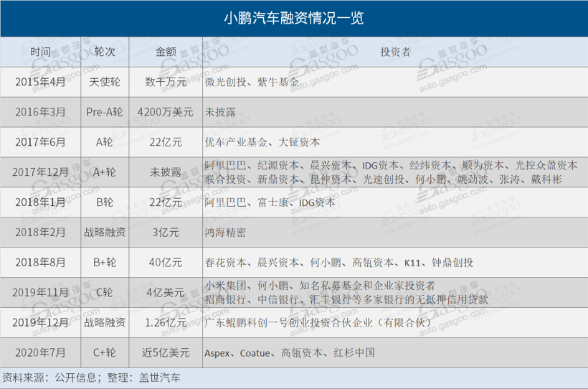Click the investor line starting 阿里巴巴、纪源资本
This screenshot has width=588, height=389.
[x=391, y=165]
